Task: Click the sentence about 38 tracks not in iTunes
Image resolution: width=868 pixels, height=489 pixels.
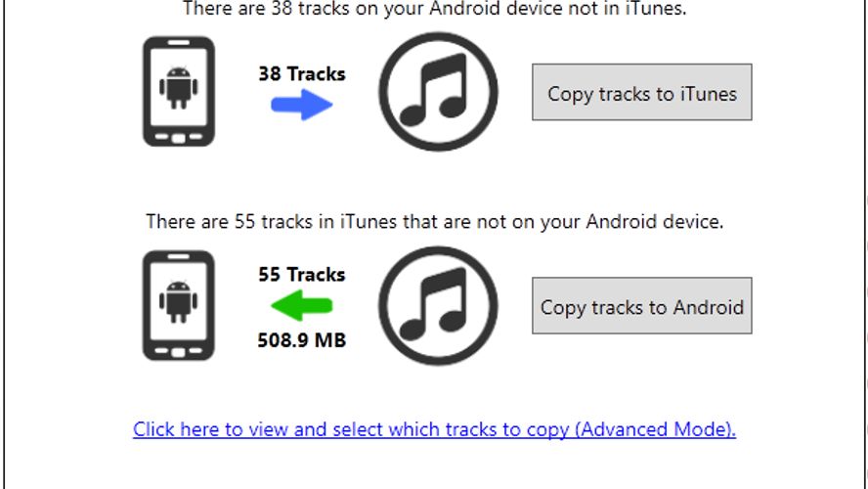Action: (x=435, y=8)
